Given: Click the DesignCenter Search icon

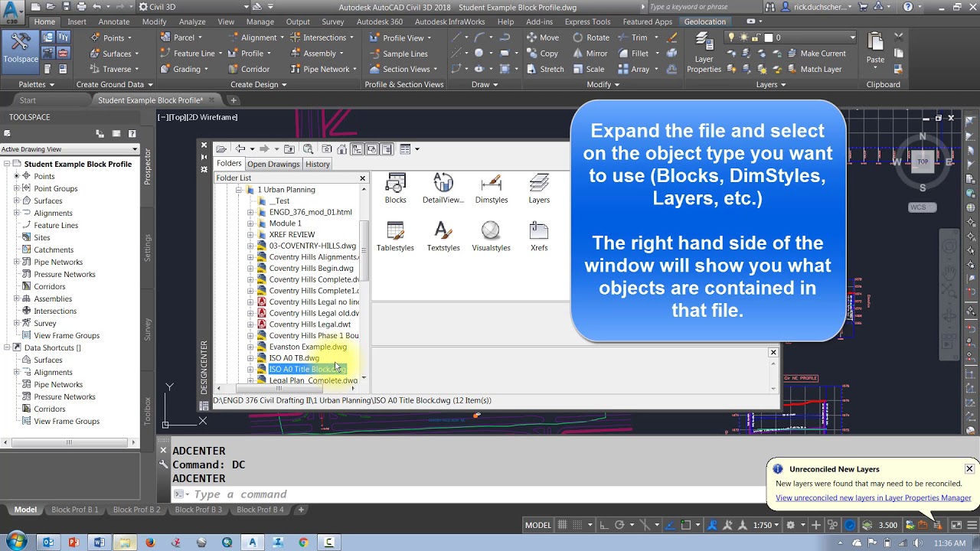Looking at the screenshot, I should point(308,149).
